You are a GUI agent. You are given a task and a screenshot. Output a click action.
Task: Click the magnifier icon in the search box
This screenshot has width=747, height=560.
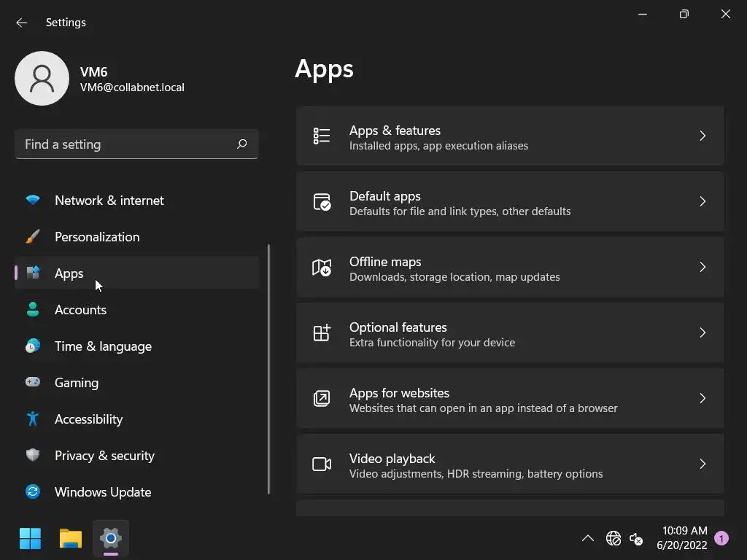point(242,144)
